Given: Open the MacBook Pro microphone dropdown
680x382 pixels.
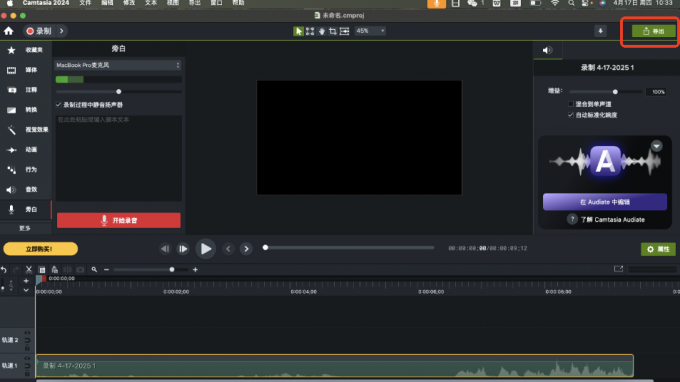Looking at the screenshot, I should (x=118, y=65).
